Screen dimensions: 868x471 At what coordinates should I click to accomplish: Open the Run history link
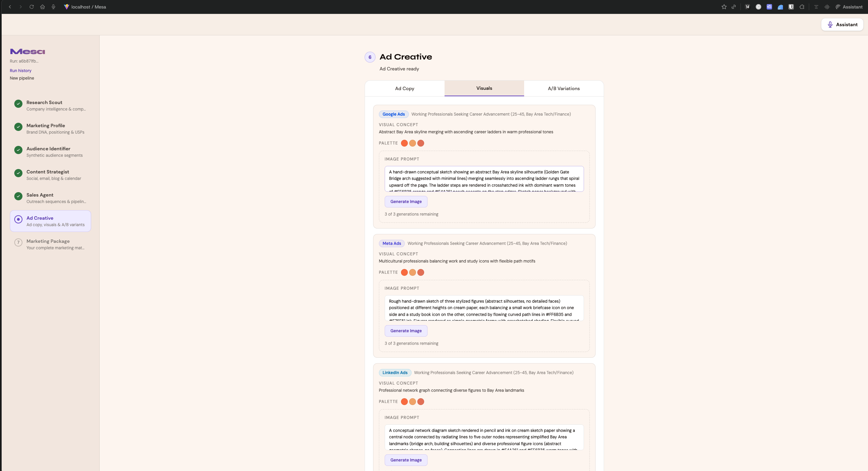[20, 71]
